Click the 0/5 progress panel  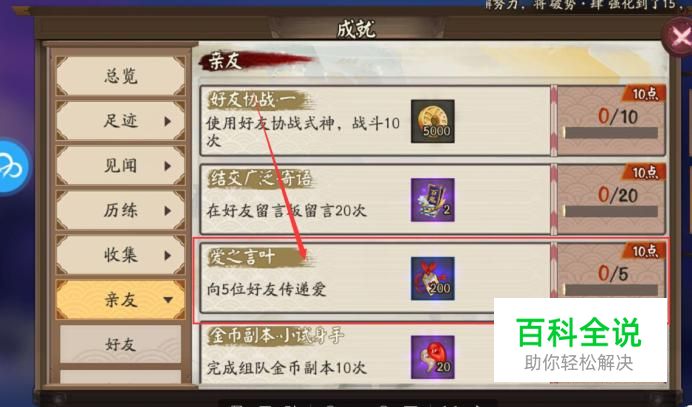(x=612, y=270)
